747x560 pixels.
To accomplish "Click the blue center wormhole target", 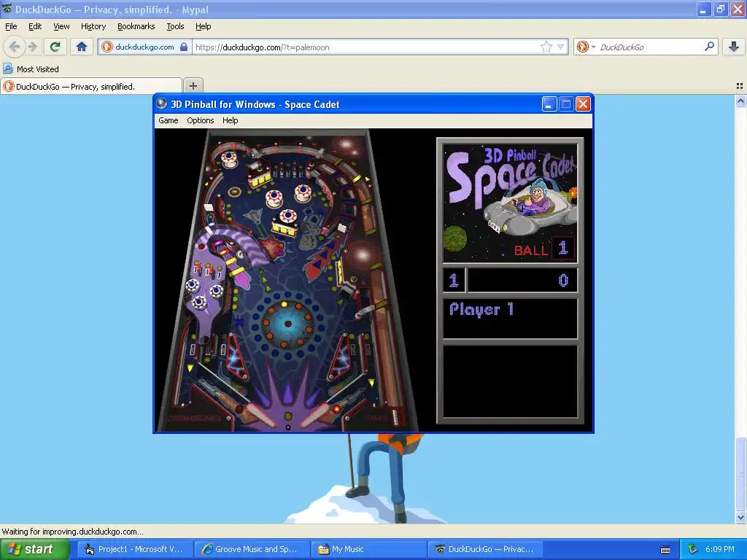I will tap(287, 324).
